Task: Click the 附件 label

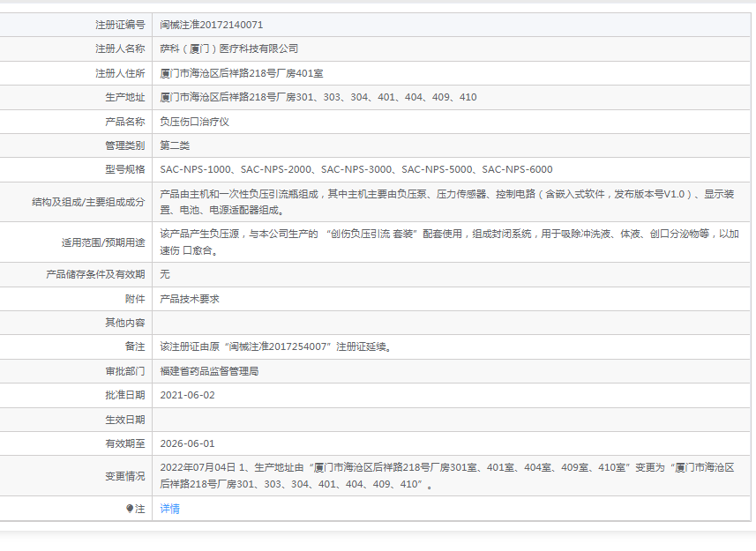Action: tap(135, 299)
